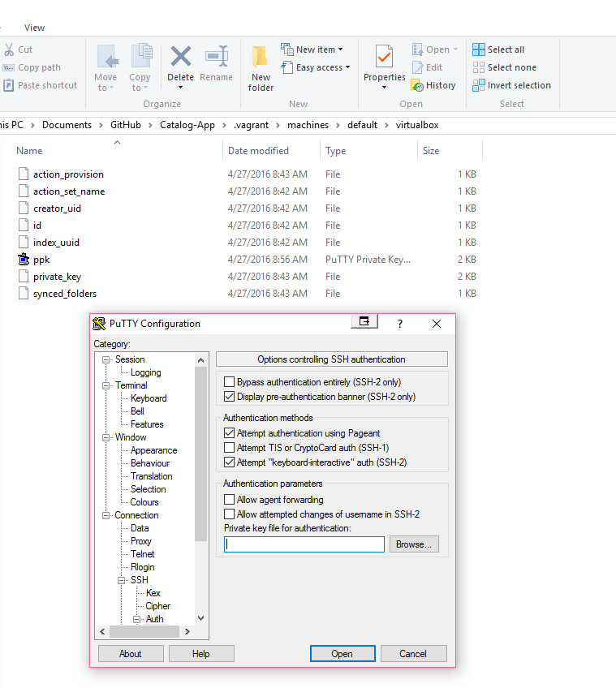Image resolution: width=616 pixels, height=688 pixels.
Task: Click the category tree horizontal scrollbar thumb
Action: pyautogui.click(x=144, y=632)
